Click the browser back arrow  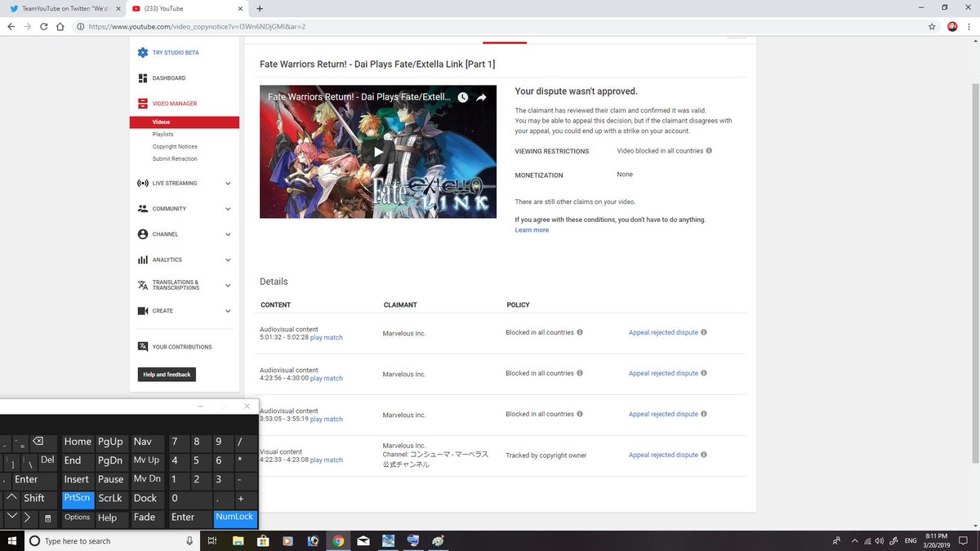pos(11,26)
